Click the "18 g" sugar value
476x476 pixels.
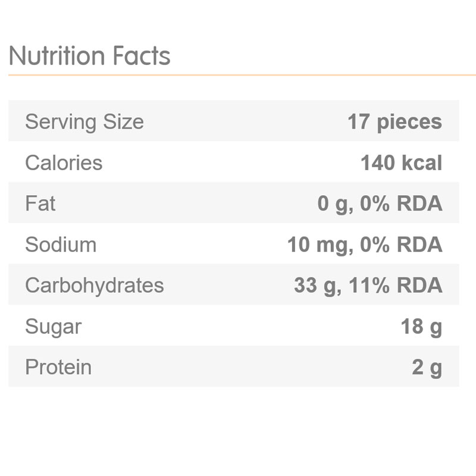tap(422, 327)
